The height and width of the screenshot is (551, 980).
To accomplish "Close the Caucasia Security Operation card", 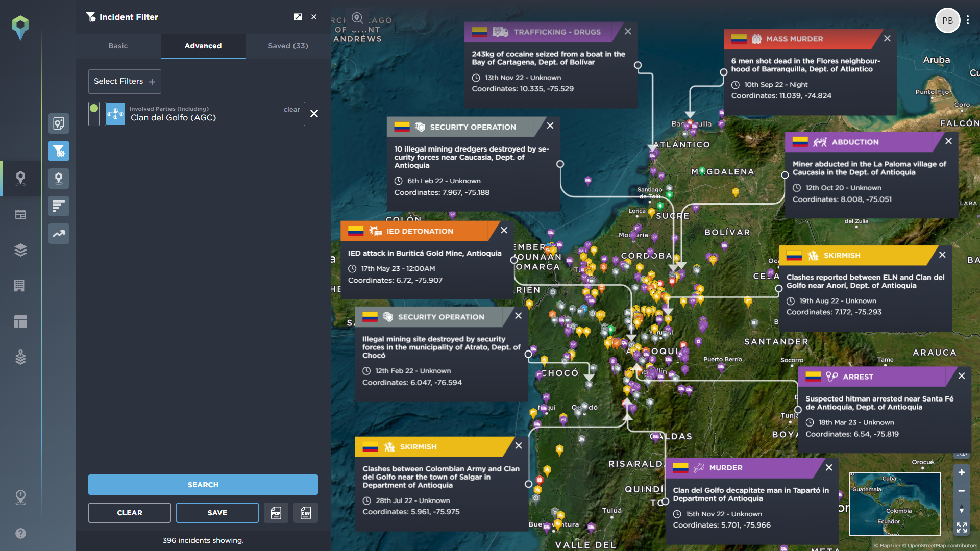I will [x=550, y=126].
